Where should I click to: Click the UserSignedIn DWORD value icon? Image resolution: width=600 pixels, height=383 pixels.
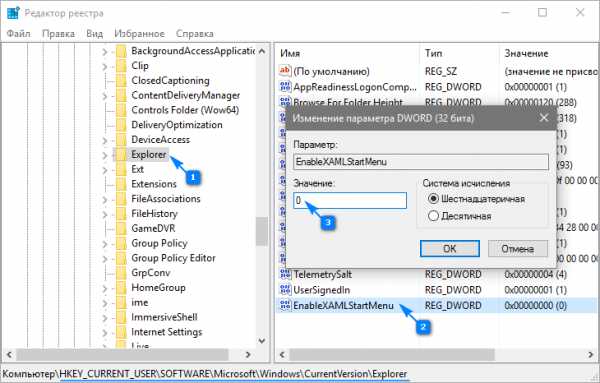(x=285, y=290)
